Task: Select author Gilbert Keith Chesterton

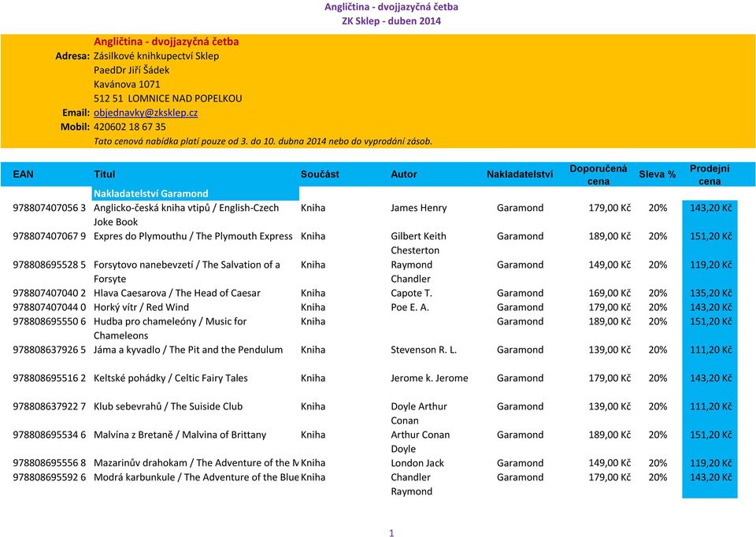Action: (418, 243)
